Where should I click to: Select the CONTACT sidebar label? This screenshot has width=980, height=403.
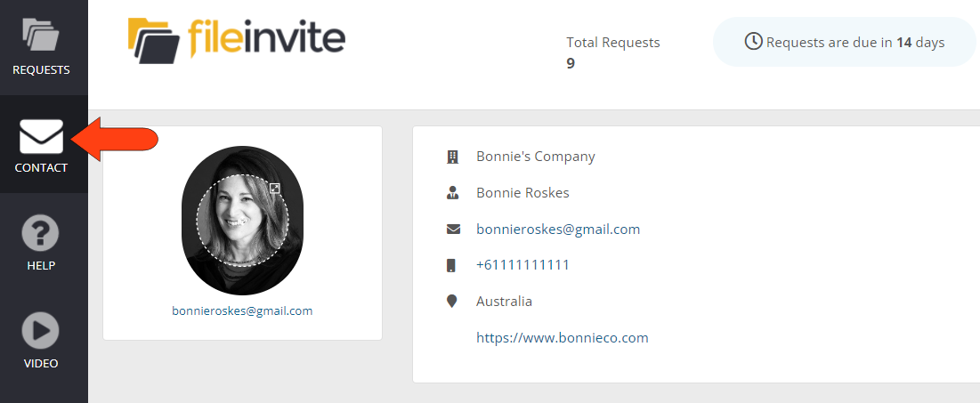coord(41,168)
